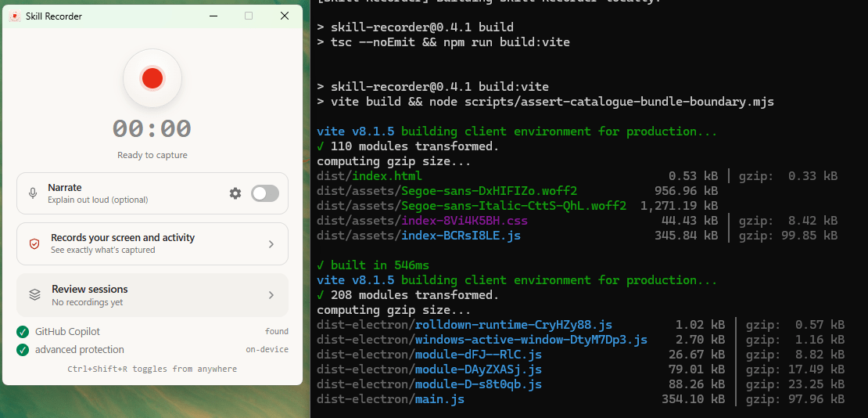Click Ctrl+Shift+R toggles from anywhere hint
Screen dimensions: 868x418
pyautogui.click(x=152, y=369)
